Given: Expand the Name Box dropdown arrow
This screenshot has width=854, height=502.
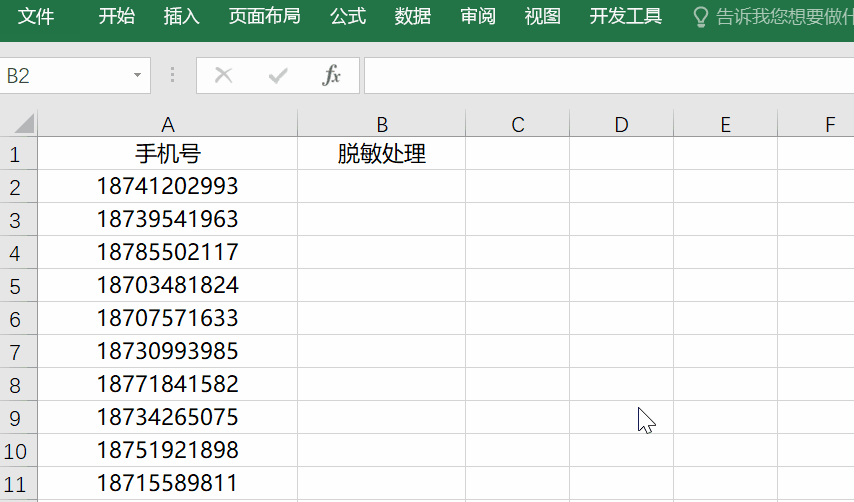Looking at the screenshot, I should (x=137, y=76).
